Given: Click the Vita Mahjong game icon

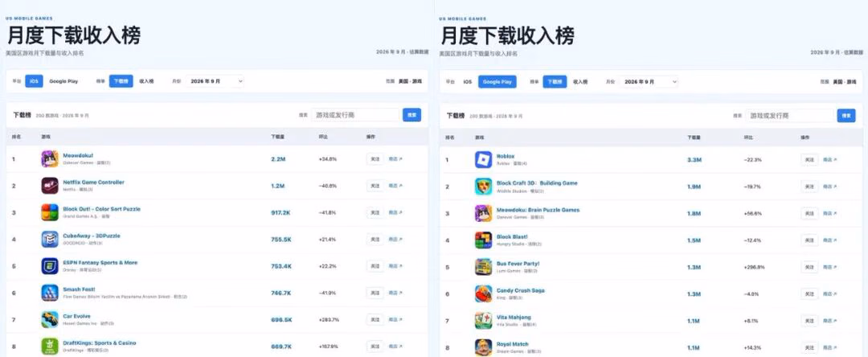Looking at the screenshot, I should pyautogui.click(x=483, y=321).
